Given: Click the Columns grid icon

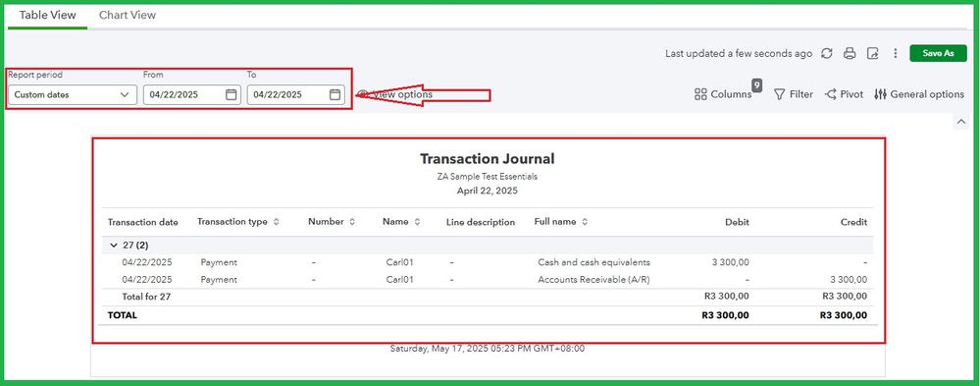Looking at the screenshot, I should [x=700, y=94].
